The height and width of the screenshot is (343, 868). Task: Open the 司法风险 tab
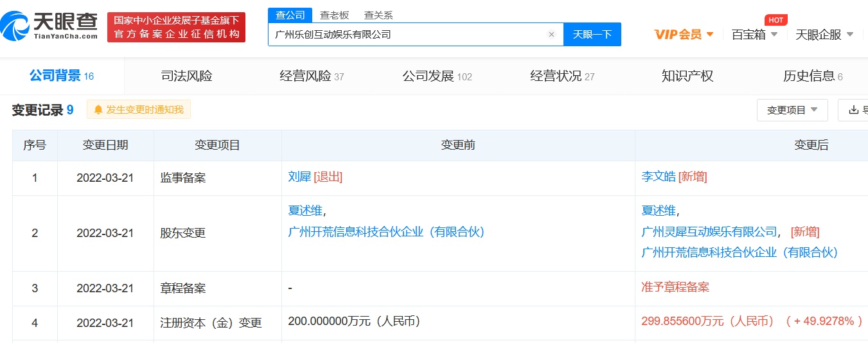[x=186, y=76]
